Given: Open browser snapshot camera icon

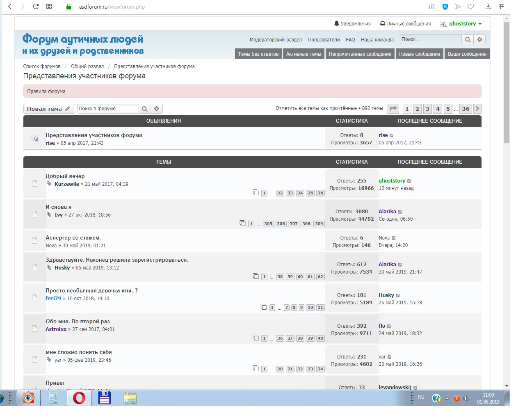Looking at the screenshot, I should coord(432,7).
